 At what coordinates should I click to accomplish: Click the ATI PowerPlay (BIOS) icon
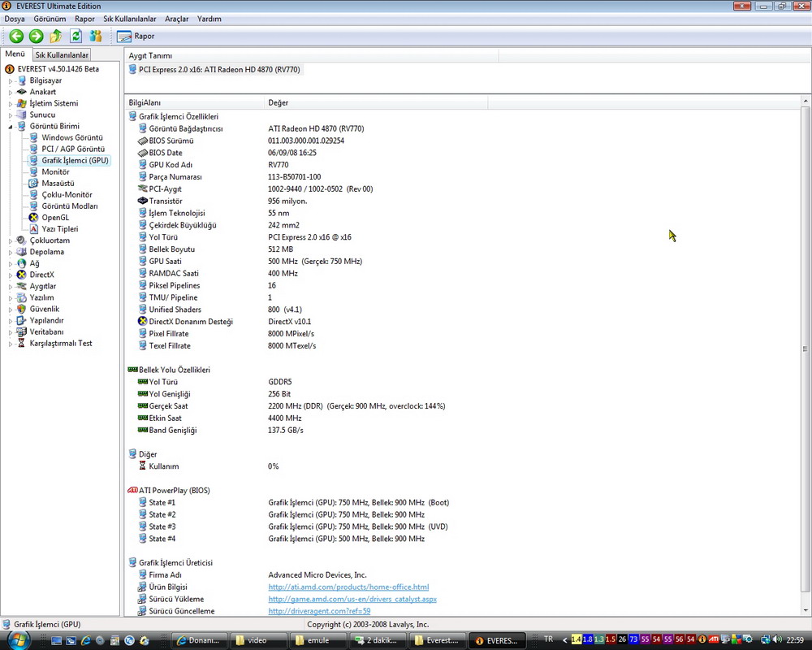(132, 491)
